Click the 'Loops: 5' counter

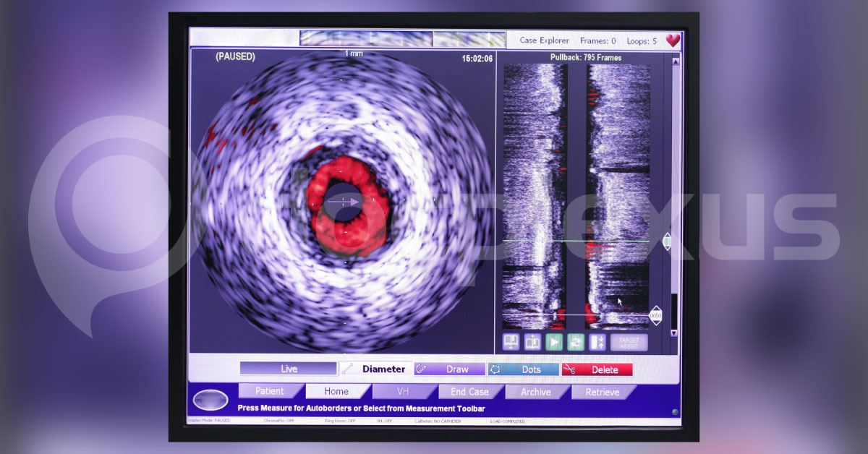[641, 40]
